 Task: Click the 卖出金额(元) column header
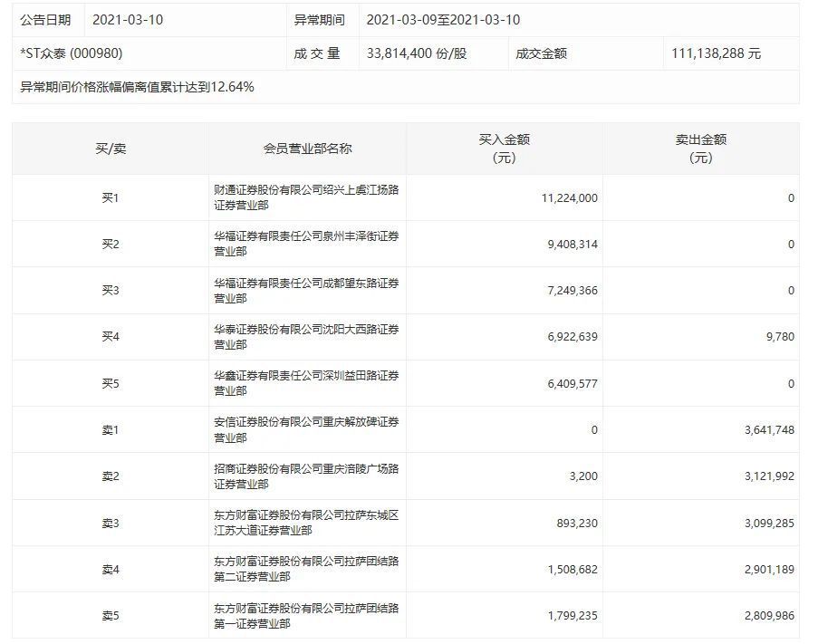(x=700, y=149)
